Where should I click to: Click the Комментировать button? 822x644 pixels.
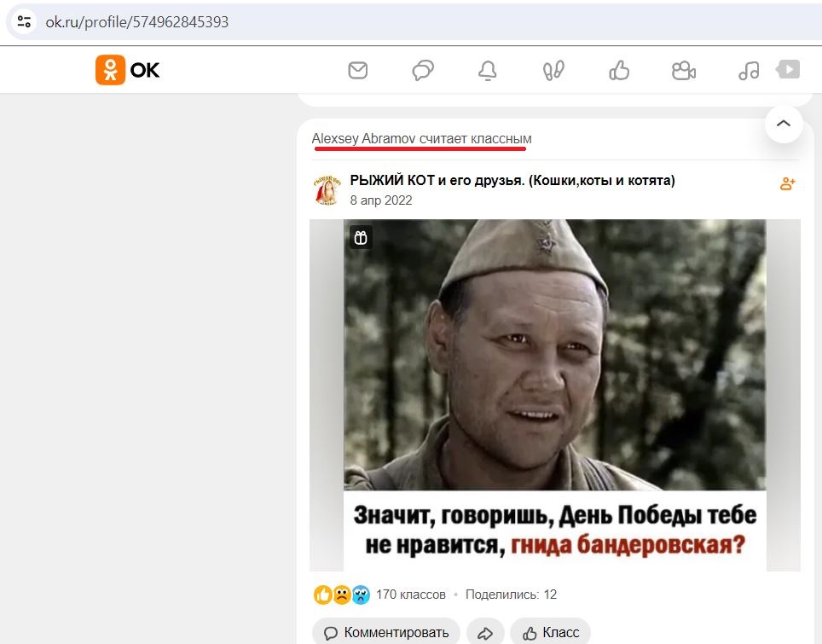pyautogui.click(x=386, y=632)
